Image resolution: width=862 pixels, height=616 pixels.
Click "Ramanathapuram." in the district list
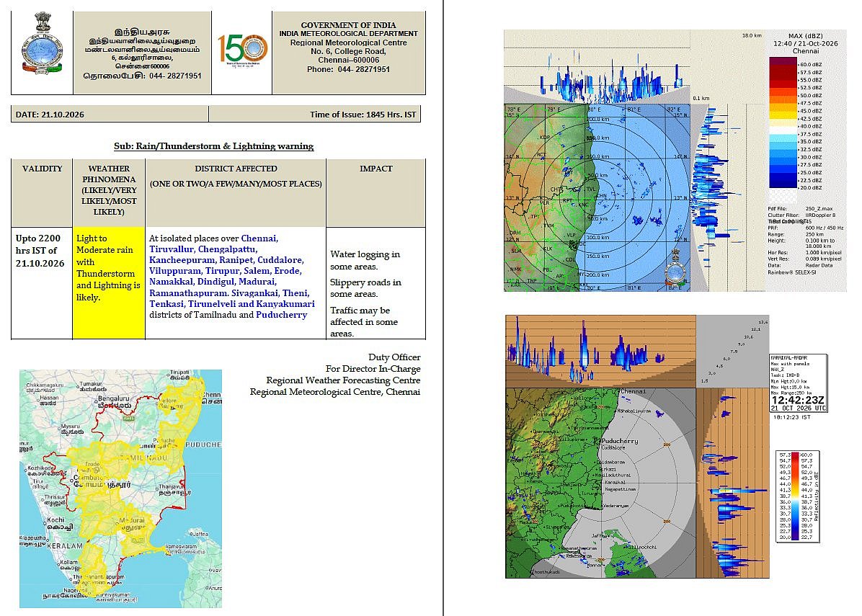189,293
